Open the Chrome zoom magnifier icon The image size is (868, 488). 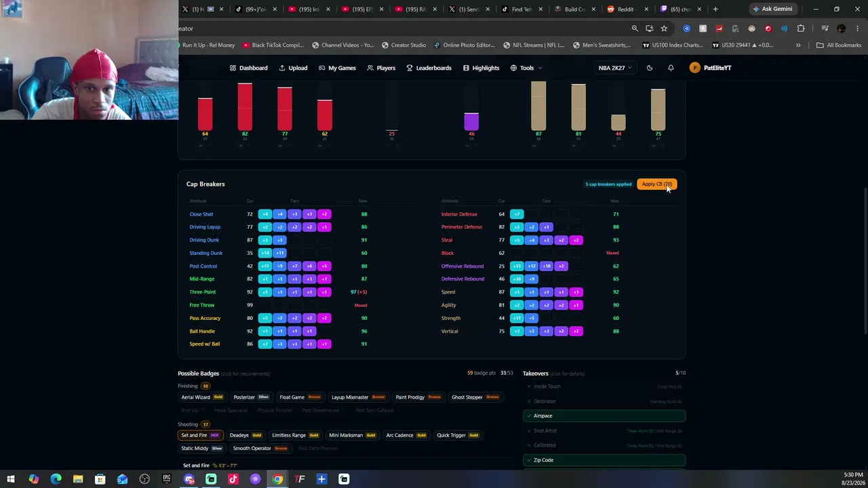pos(635,28)
